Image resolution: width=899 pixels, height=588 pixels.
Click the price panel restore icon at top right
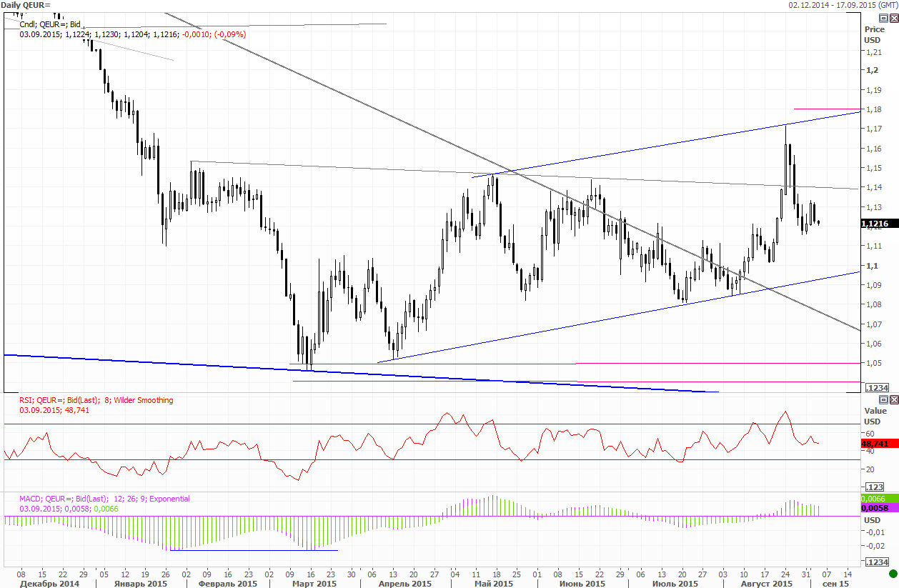point(884,18)
